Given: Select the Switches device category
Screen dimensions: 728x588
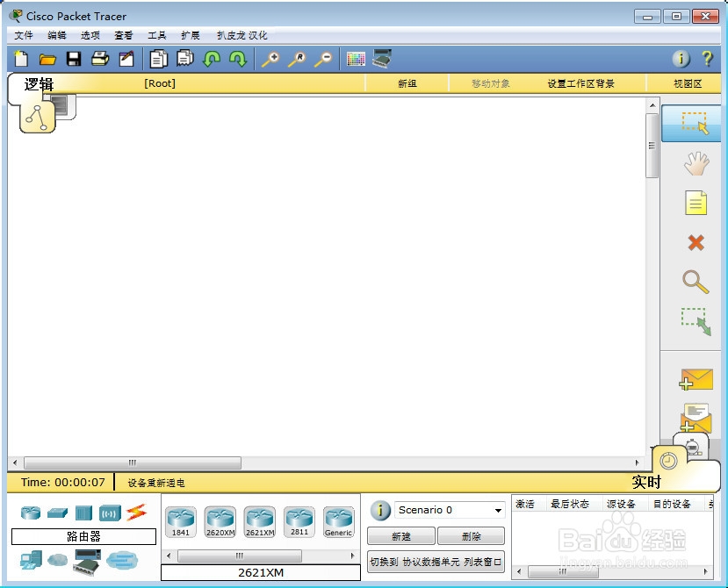Looking at the screenshot, I should point(57,513).
